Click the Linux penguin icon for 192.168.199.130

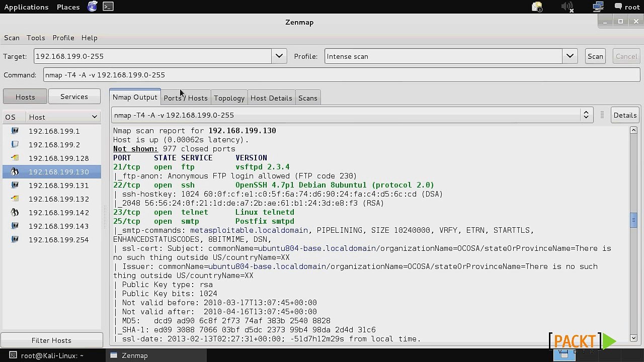[15, 171]
